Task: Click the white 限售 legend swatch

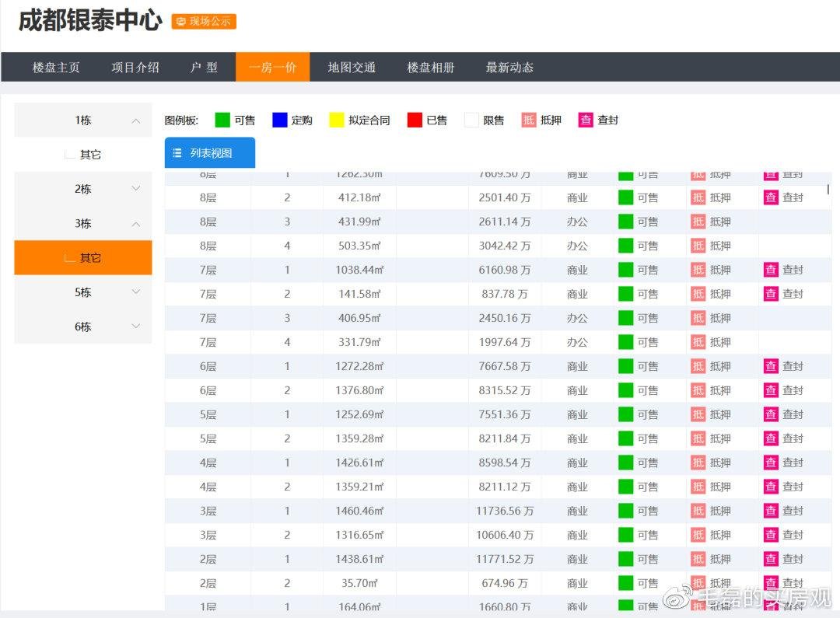Action: (471, 120)
